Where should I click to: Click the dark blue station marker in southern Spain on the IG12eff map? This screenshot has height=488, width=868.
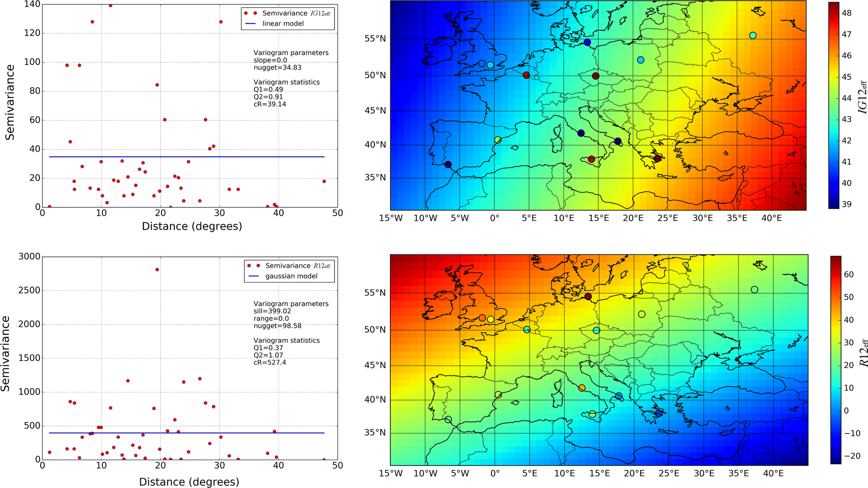tap(448, 165)
